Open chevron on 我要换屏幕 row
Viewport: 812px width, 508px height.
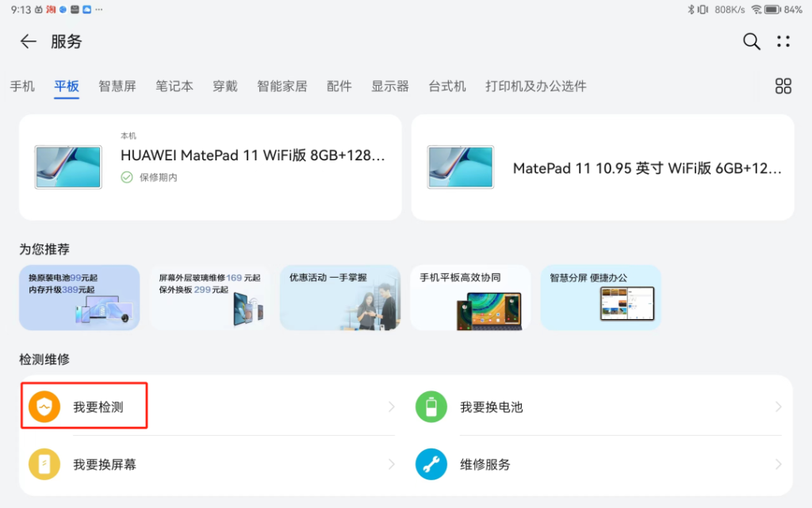(x=392, y=464)
